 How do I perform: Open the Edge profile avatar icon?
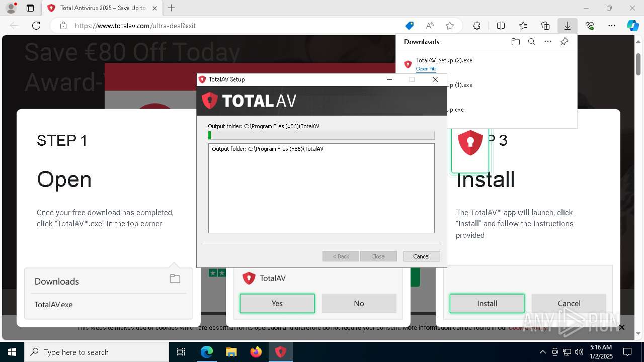tap(11, 8)
